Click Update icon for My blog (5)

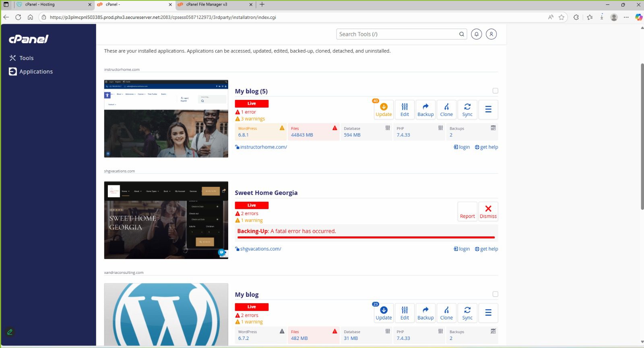pos(384,110)
